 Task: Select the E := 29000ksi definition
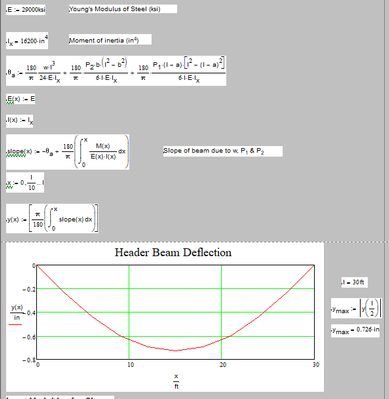(x=26, y=10)
